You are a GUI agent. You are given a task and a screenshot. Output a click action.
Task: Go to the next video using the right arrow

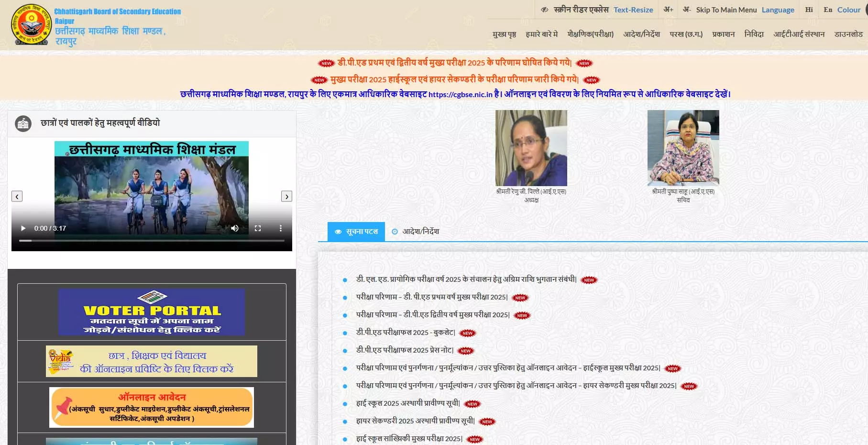[286, 196]
